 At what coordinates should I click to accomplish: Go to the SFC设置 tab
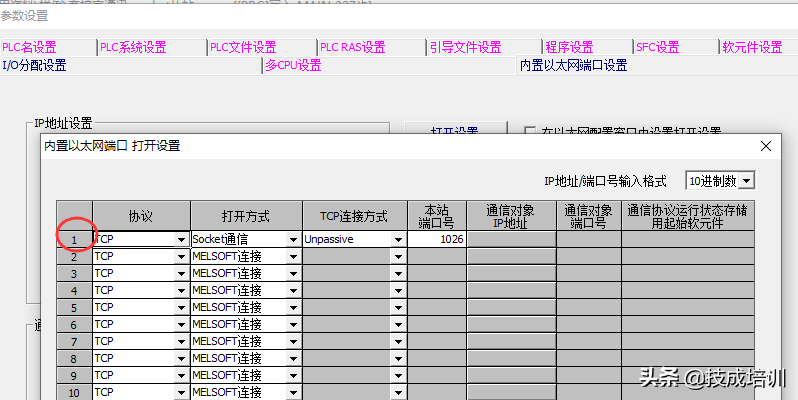tap(658, 47)
